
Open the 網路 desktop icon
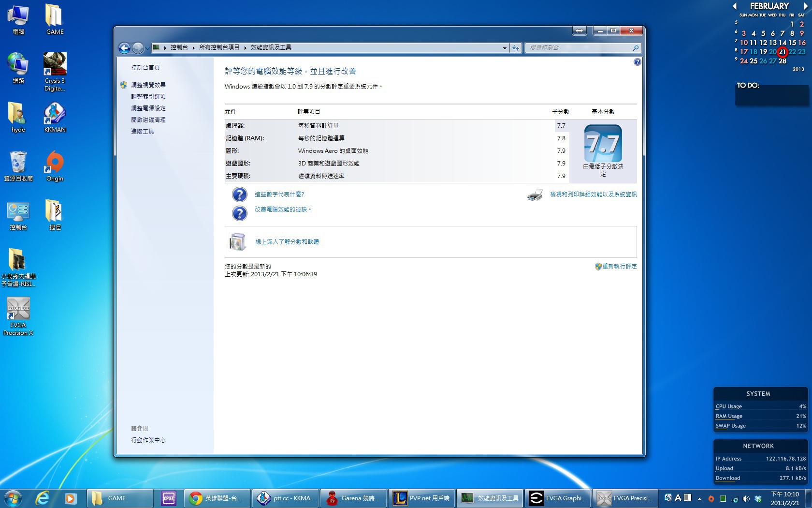pos(18,68)
